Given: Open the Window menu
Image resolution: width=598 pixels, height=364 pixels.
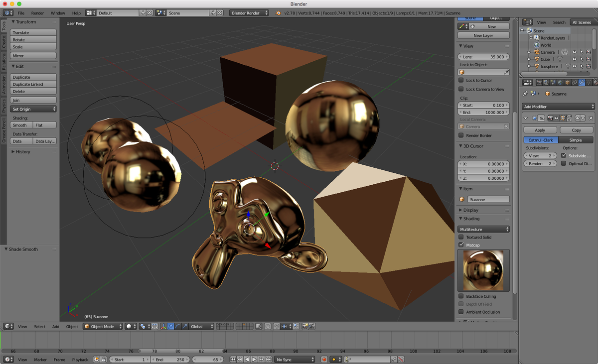Looking at the screenshot, I should (58, 13).
